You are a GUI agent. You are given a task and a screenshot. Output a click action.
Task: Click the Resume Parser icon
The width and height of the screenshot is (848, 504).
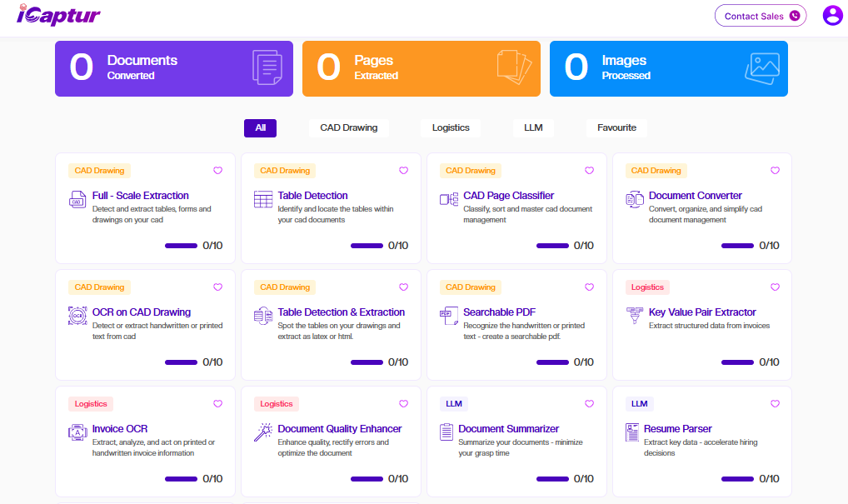click(633, 433)
